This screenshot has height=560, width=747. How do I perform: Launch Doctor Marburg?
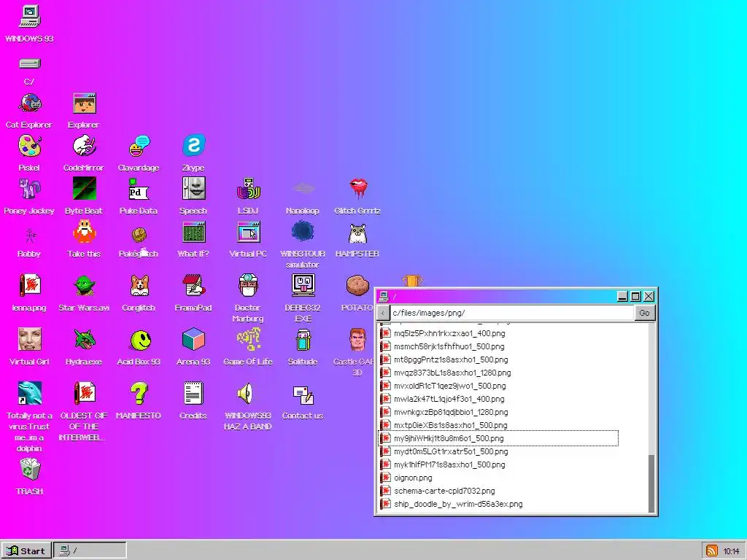tap(248, 286)
